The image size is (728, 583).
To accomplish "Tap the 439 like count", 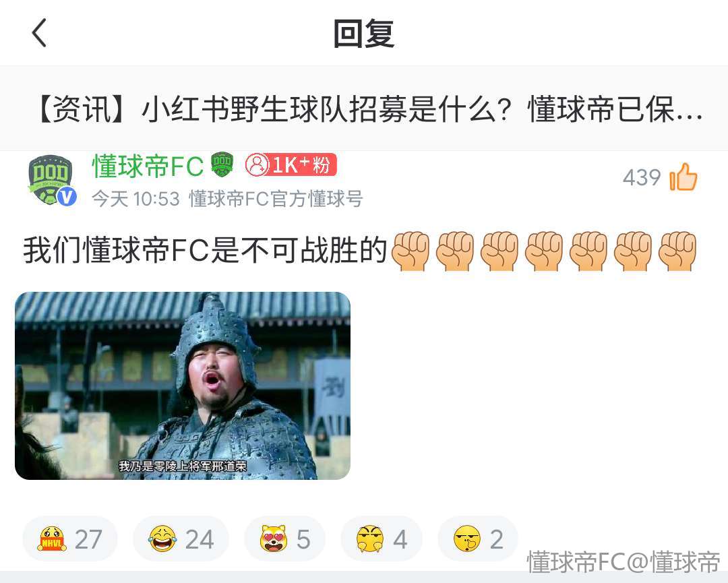I will 642,177.
